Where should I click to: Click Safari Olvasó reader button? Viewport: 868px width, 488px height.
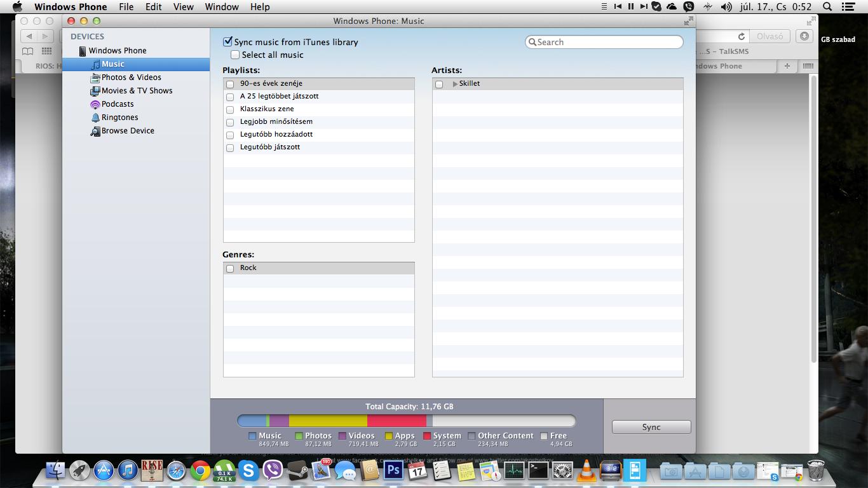click(x=770, y=36)
